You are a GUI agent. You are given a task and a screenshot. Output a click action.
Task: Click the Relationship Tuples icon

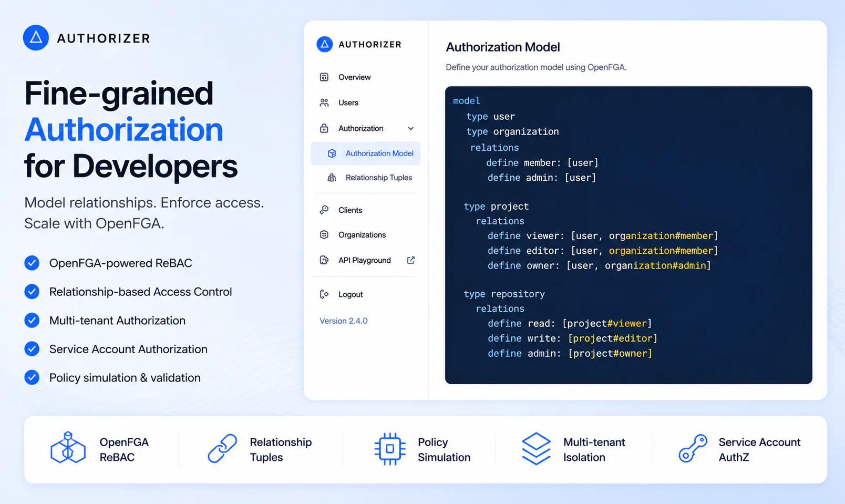point(332,178)
